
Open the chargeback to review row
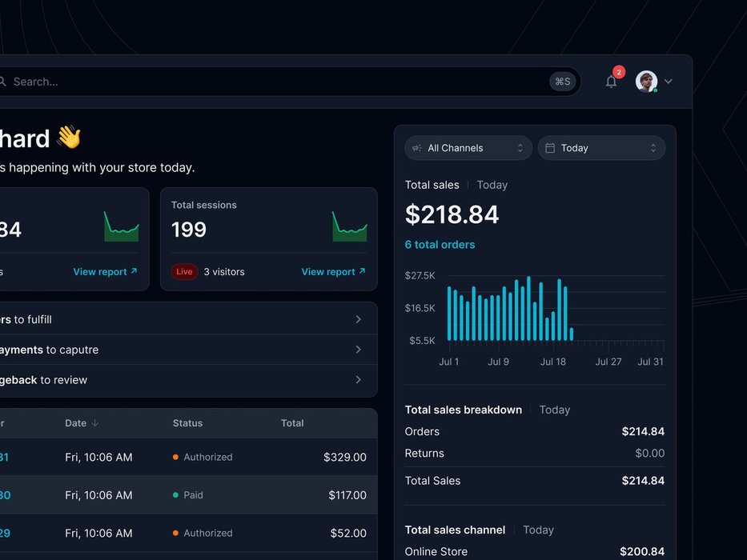click(358, 380)
